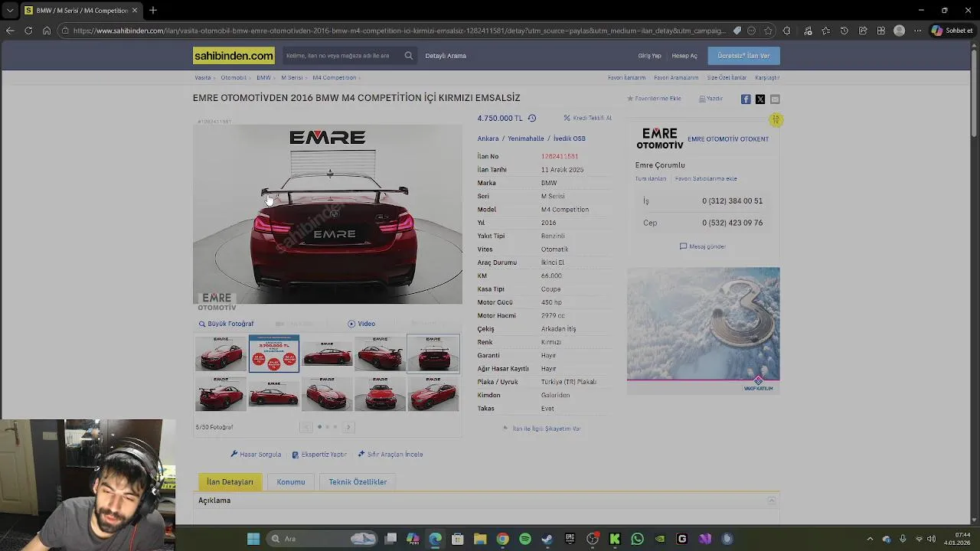The height and width of the screenshot is (551, 980).
Task: Share the listing by email icon
Action: pyautogui.click(x=775, y=99)
